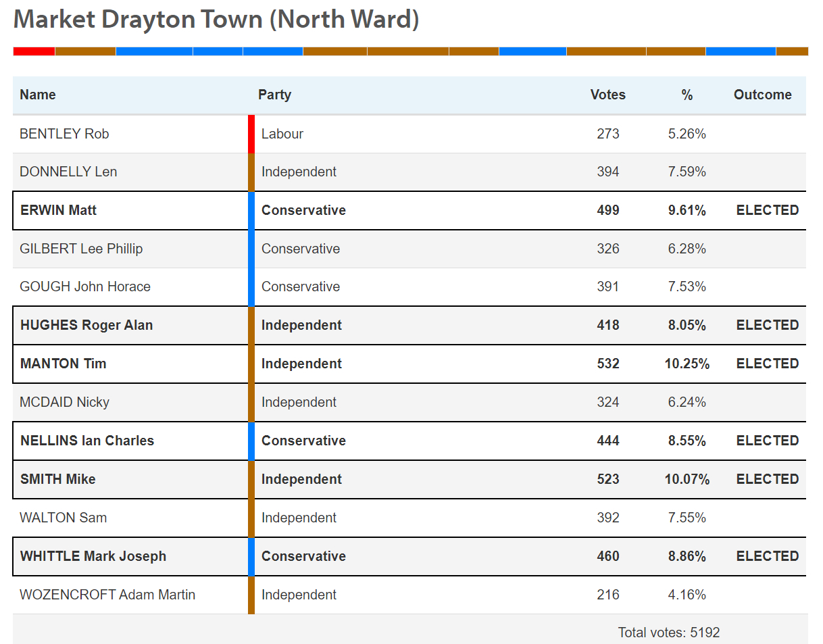Click the Name column header

tap(38, 95)
